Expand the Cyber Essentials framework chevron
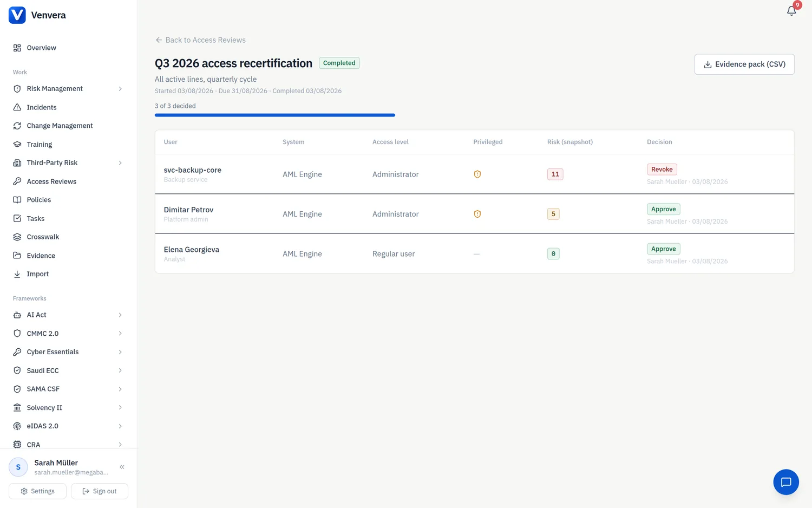Viewport: 812px width, 508px height. (x=120, y=352)
